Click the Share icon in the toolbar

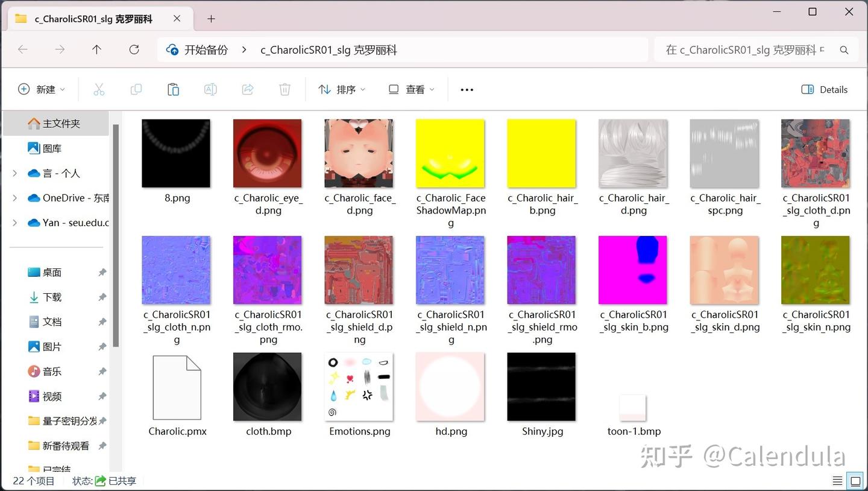248,89
